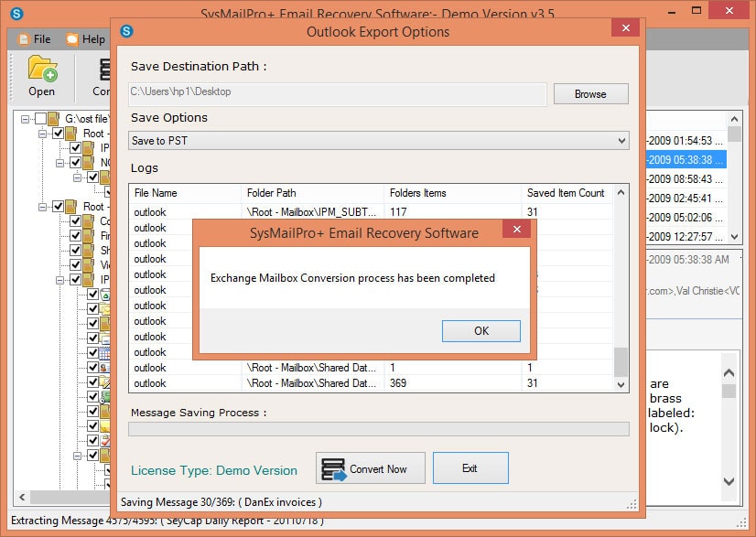This screenshot has height=537, width=756.
Task: Click the preview pane scroll-down arrow
Action: 729,481
